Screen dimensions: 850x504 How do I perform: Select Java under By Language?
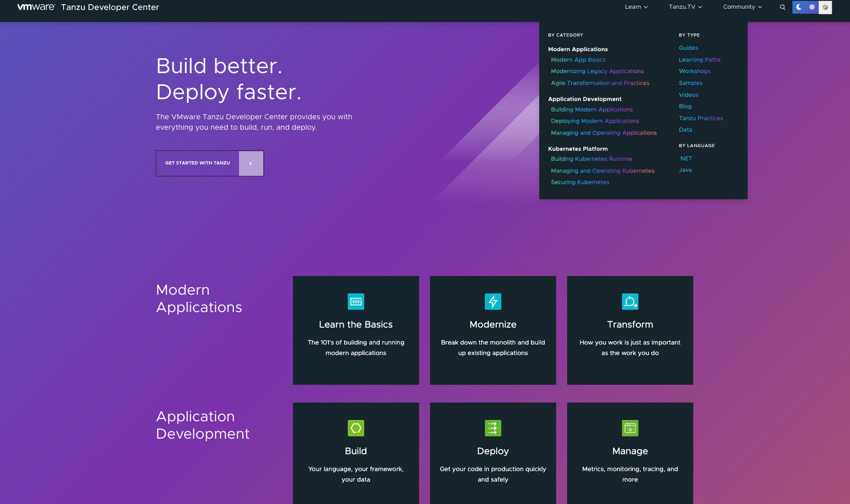[x=685, y=170]
